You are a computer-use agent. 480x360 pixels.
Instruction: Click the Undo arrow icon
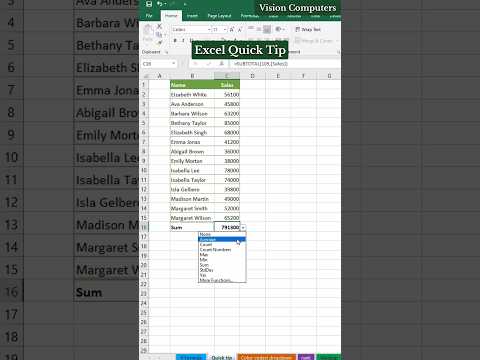(x=160, y=4)
